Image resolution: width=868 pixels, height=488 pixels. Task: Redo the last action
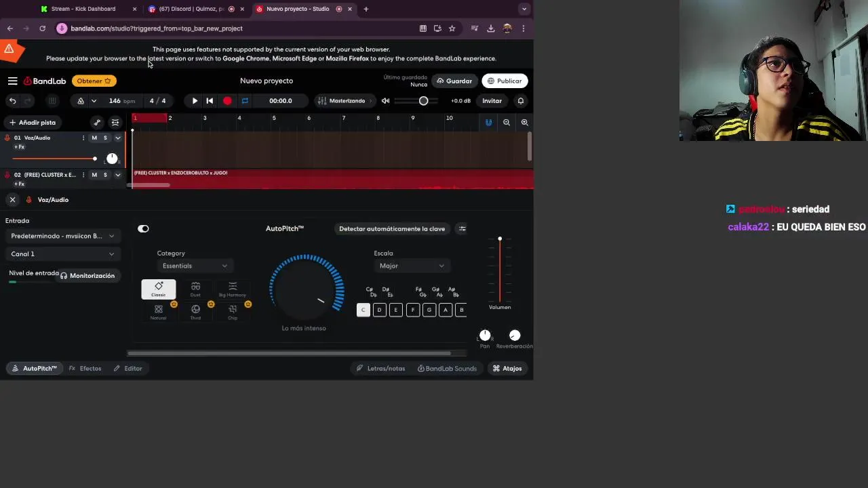coord(28,101)
